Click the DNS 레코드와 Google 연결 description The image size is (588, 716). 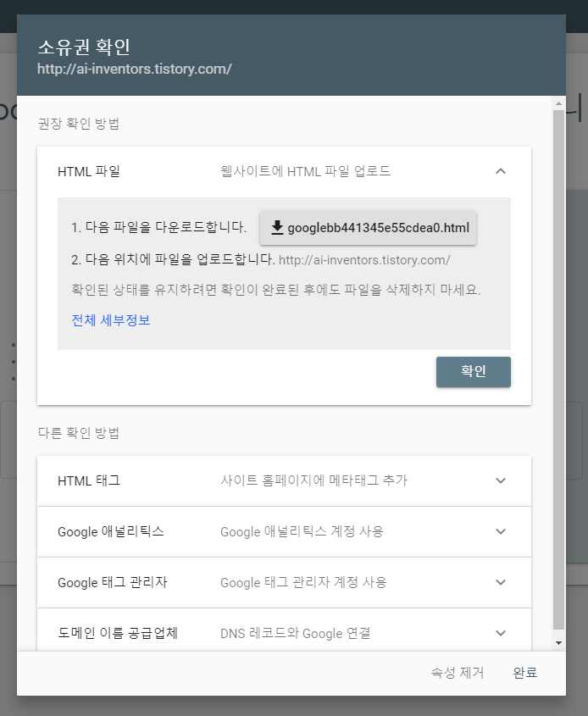click(x=296, y=633)
